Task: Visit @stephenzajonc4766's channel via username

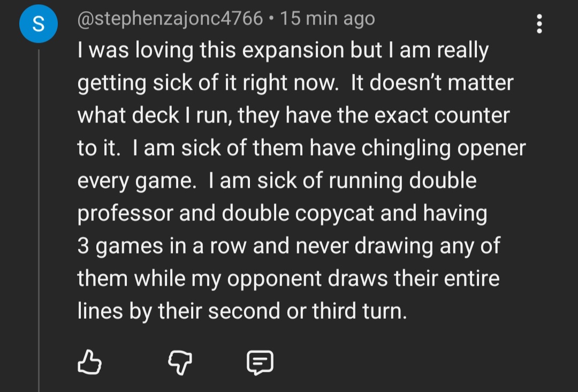Action: pyautogui.click(x=170, y=19)
